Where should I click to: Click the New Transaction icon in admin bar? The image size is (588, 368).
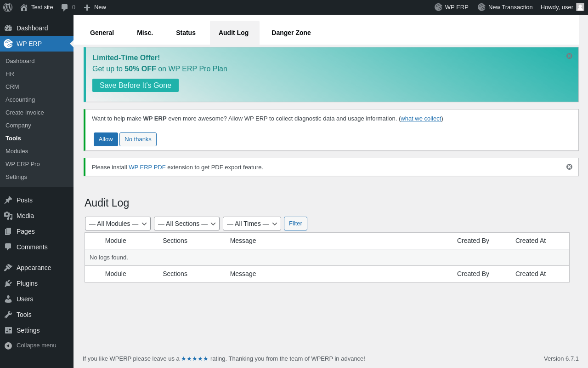coord(481,7)
